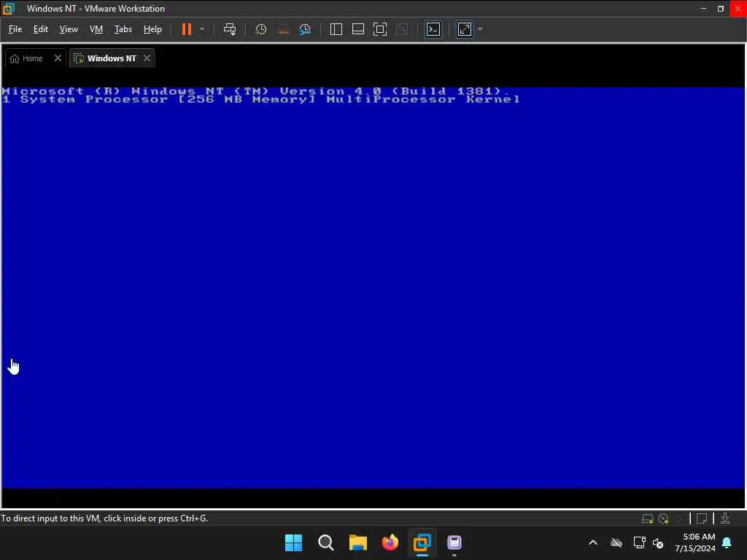Image resolution: width=747 pixels, height=560 pixels.
Task: Toggle the thumbnail bar view
Action: (x=357, y=29)
